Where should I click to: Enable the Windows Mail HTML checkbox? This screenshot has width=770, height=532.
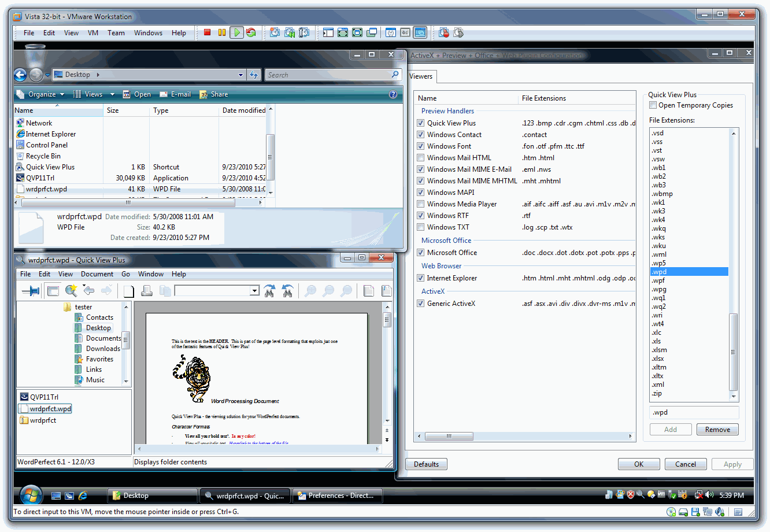click(421, 158)
